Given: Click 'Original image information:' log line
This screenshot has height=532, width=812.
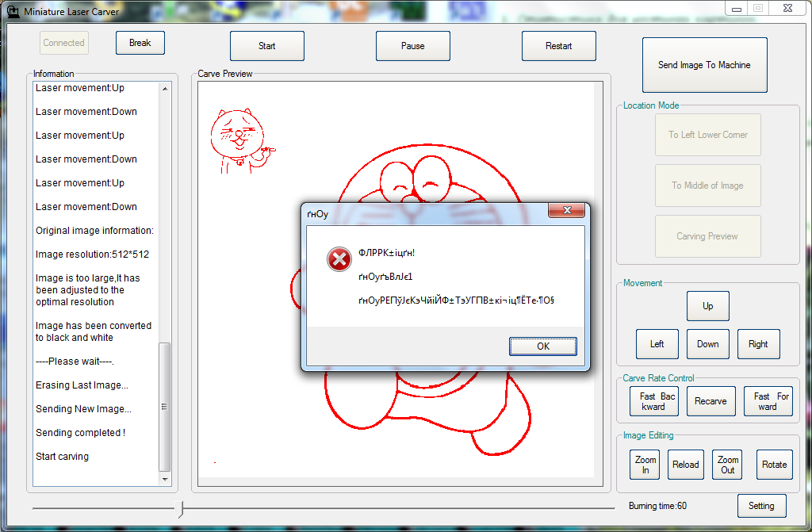Looking at the screenshot, I should point(95,231).
